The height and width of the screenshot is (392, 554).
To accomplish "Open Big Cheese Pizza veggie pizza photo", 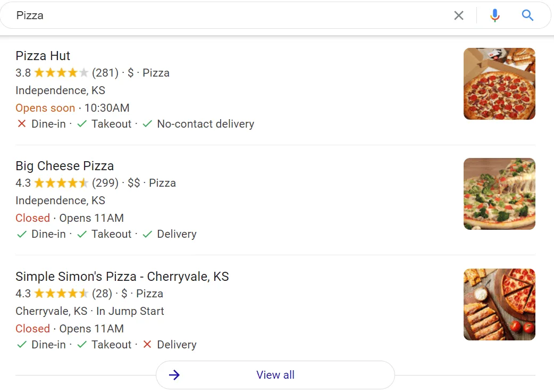I will click(499, 194).
